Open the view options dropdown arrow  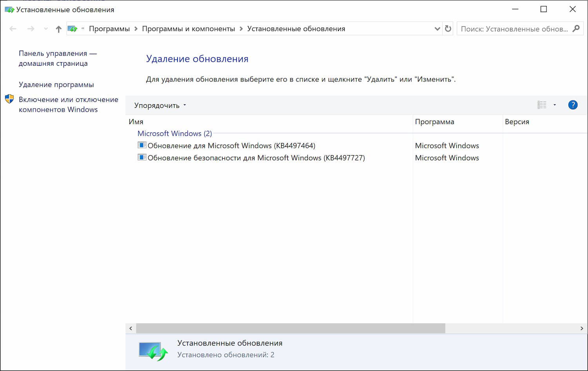coord(554,105)
